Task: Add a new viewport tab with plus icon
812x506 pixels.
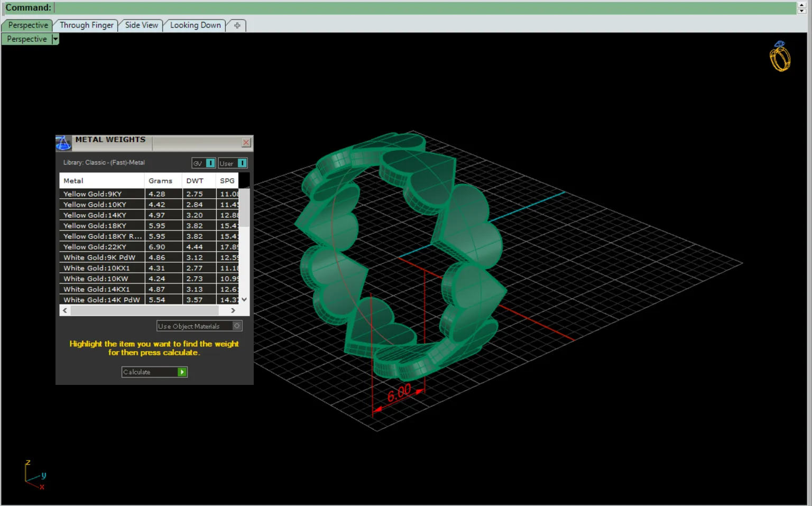Action: click(237, 25)
